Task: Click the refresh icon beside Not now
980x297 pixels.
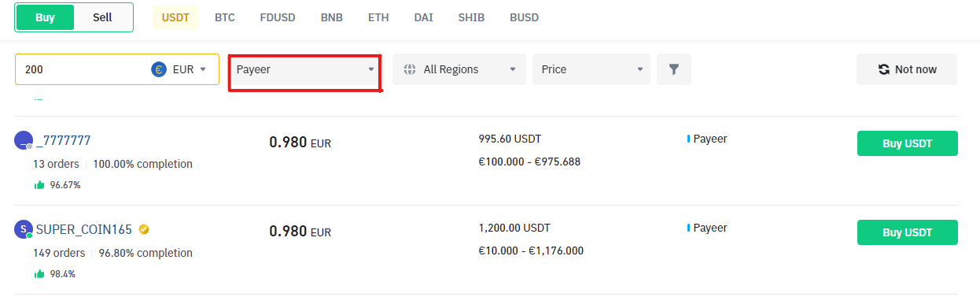Action: (883, 69)
